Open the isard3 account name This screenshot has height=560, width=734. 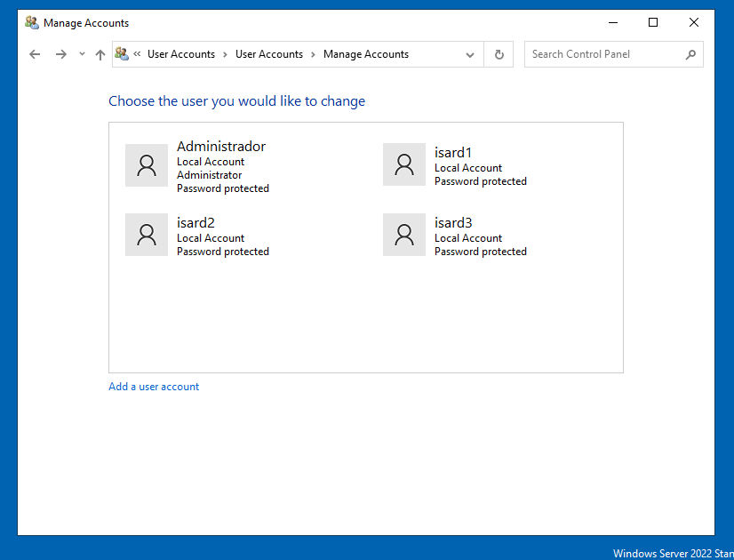pyautogui.click(x=453, y=223)
